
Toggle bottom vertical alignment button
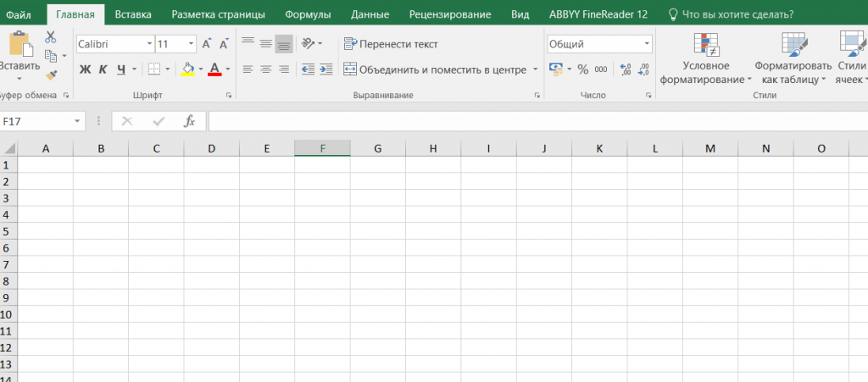point(284,43)
